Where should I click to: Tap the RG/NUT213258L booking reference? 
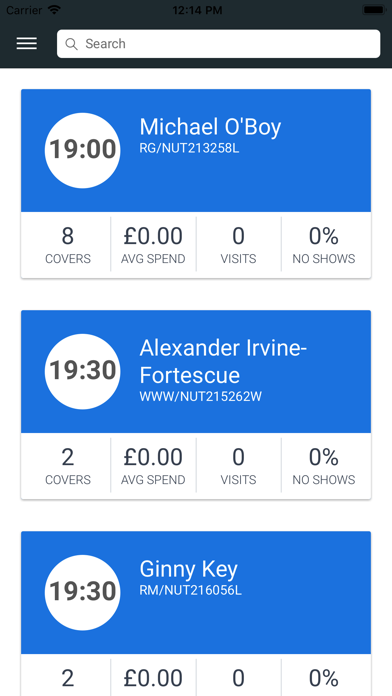189,148
